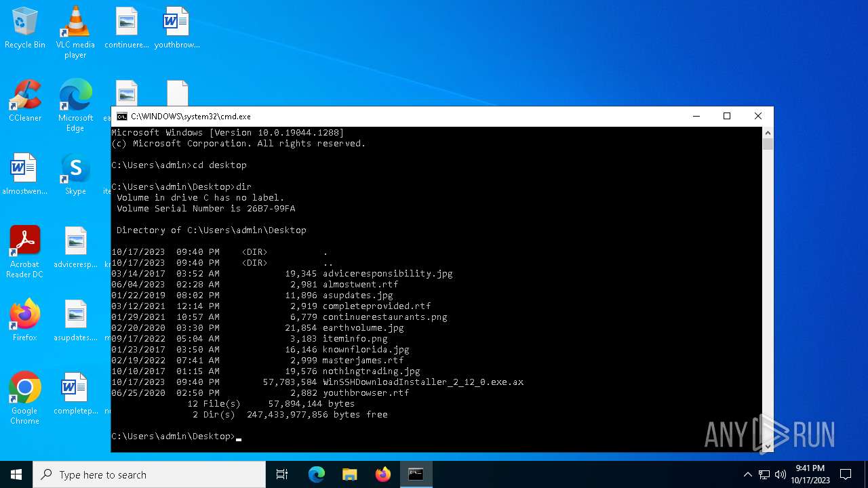Open Microsoft Edge desktop shortcut
Image resolution: width=868 pixels, height=488 pixels.
click(x=75, y=105)
